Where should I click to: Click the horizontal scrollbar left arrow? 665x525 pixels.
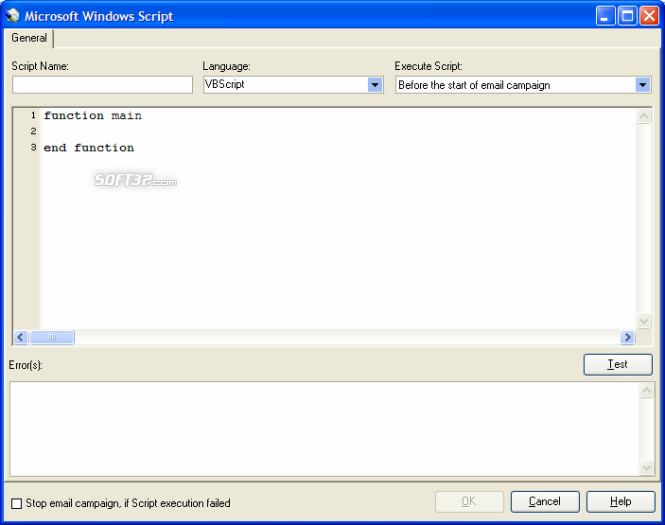pos(21,338)
